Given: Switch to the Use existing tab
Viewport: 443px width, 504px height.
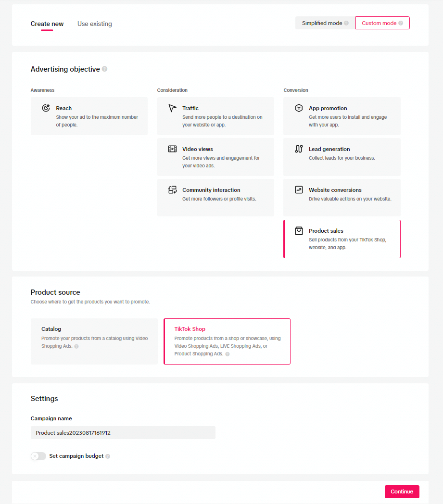Looking at the screenshot, I should pos(95,24).
